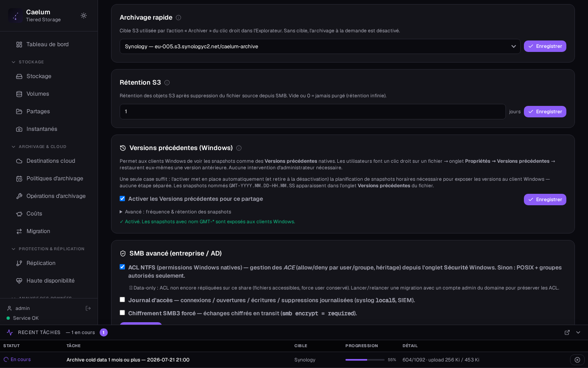Screen dimensions: 588x368
Task: Open tasks panel in a new window
Action: [567, 332]
